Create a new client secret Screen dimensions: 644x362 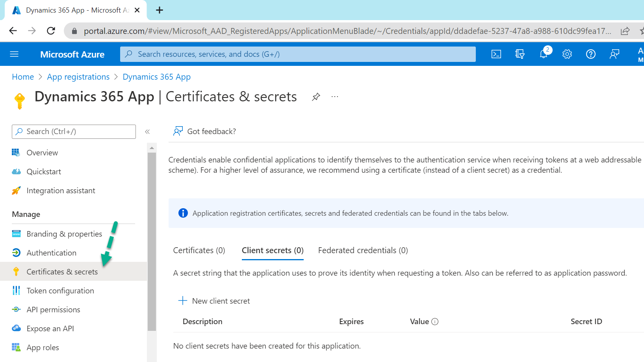(214, 300)
